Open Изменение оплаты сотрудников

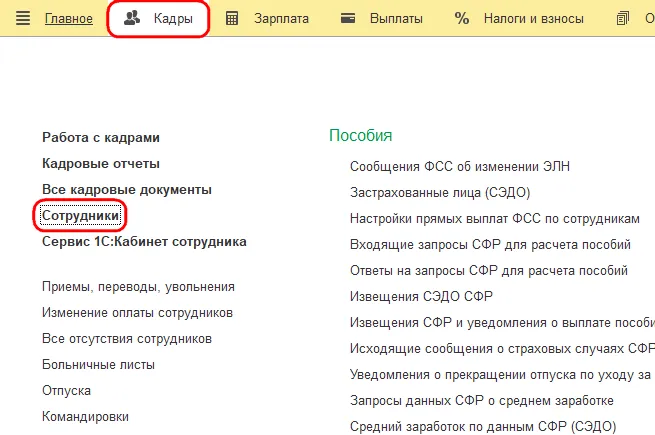click(x=137, y=313)
